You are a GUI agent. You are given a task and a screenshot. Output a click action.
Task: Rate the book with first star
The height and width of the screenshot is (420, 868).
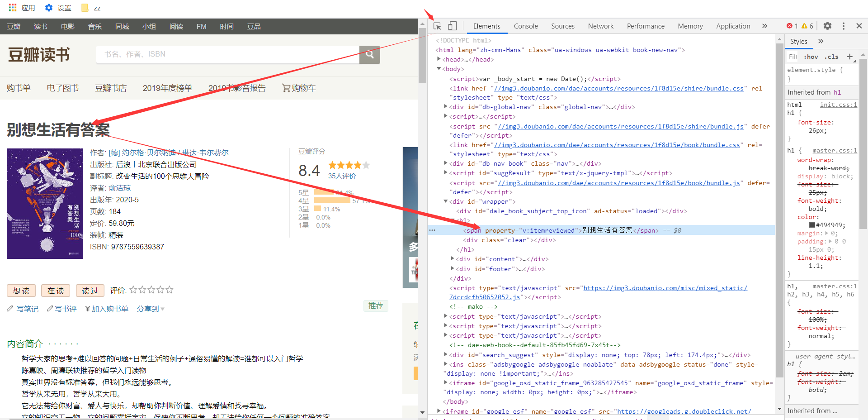pyautogui.click(x=133, y=290)
